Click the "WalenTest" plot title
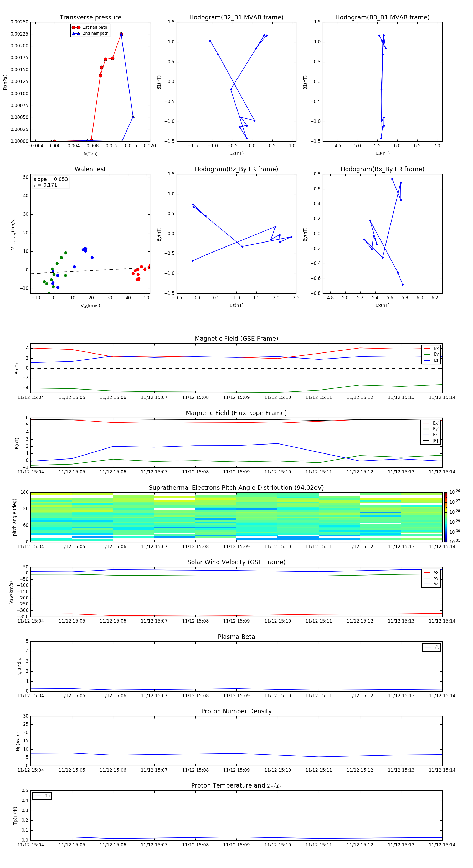This screenshot has width=473, height=868. coord(90,169)
